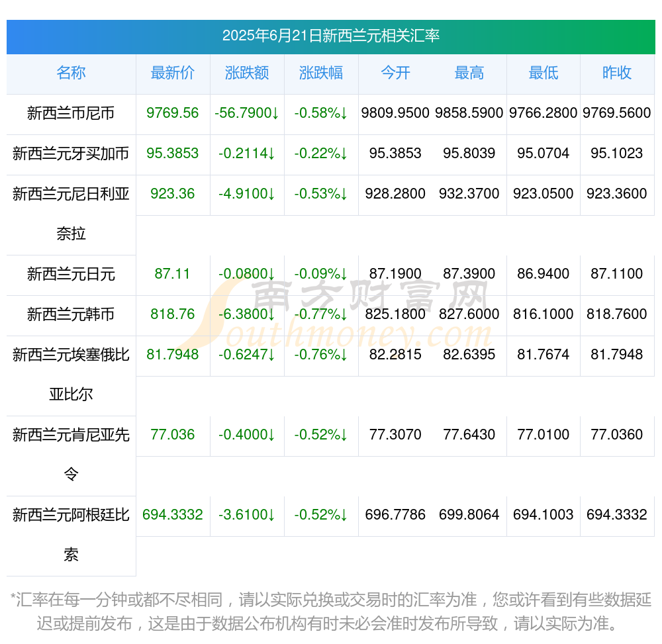Screen dimensions: 662x644
Task: Click the change amount -0.0800
Action: point(247,274)
